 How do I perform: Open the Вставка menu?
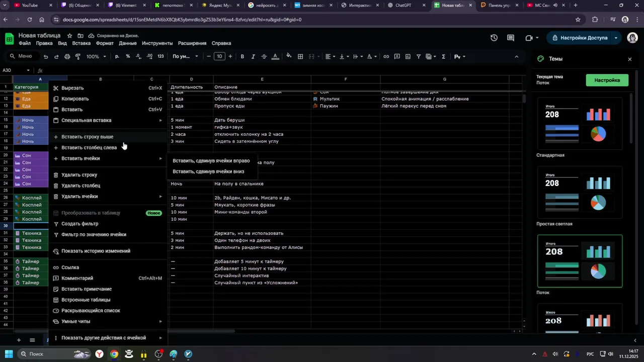[x=82, y=43]
